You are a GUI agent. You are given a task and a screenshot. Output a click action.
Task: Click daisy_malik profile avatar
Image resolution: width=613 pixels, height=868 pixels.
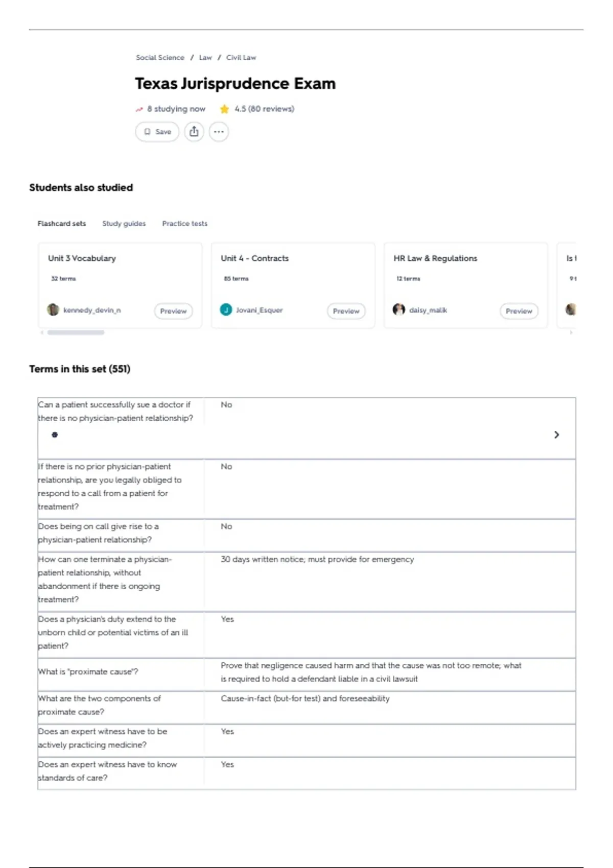click(x=398, y=309)
